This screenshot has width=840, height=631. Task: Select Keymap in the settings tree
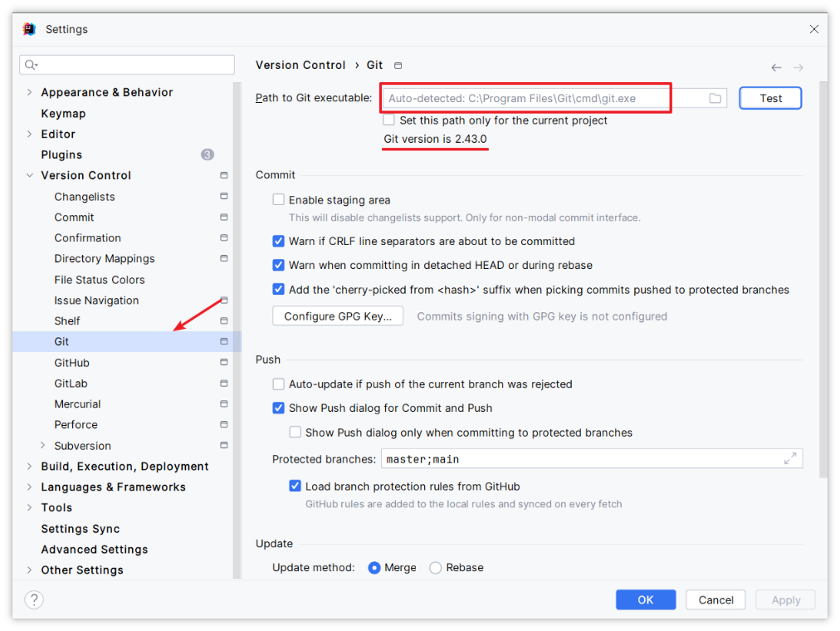click(63, 114)
